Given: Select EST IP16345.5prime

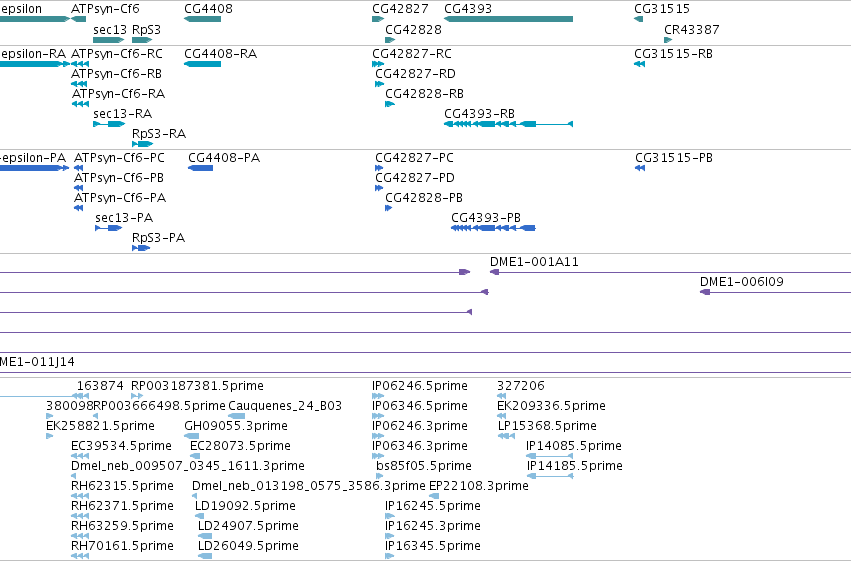Looking at the screenshot, I should point(433,546).
